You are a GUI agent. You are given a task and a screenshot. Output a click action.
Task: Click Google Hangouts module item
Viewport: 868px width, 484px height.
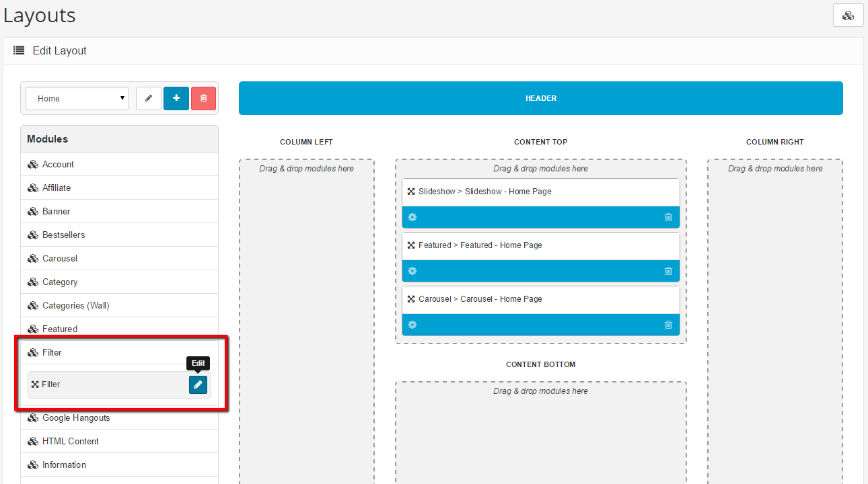pos(75,417)
